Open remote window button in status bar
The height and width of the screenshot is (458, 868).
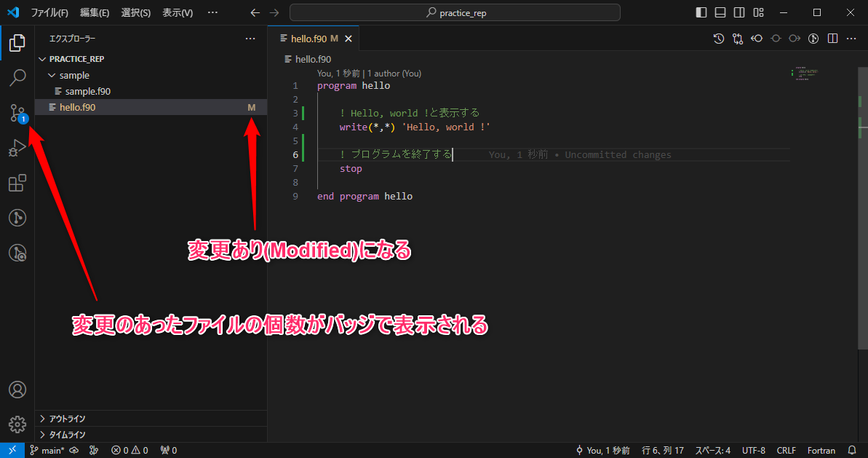click(x=12, y=450)
